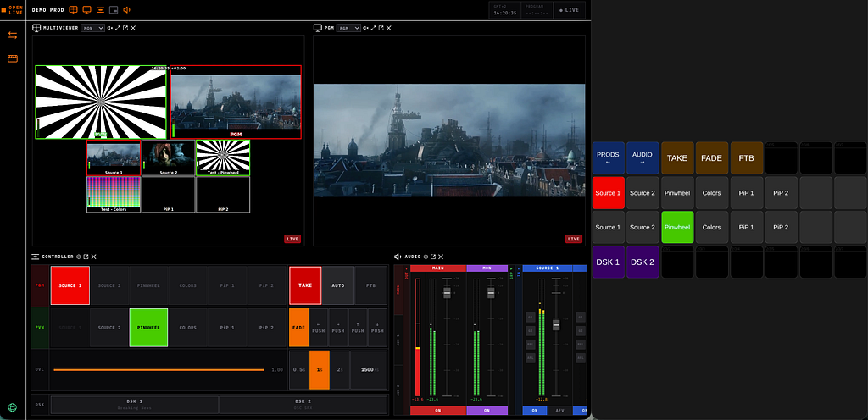Viewport: 868px width, 420px height.
Task: Close the PGM panel
Action: tap(389, 28)
